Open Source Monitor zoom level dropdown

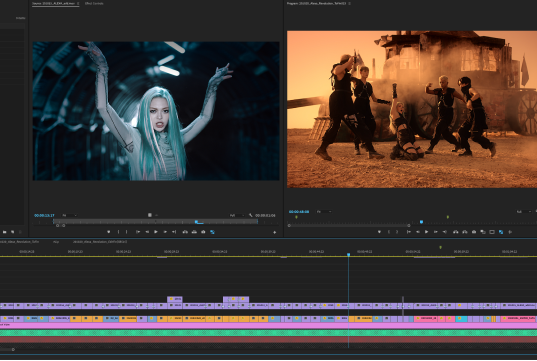(69, 215)
